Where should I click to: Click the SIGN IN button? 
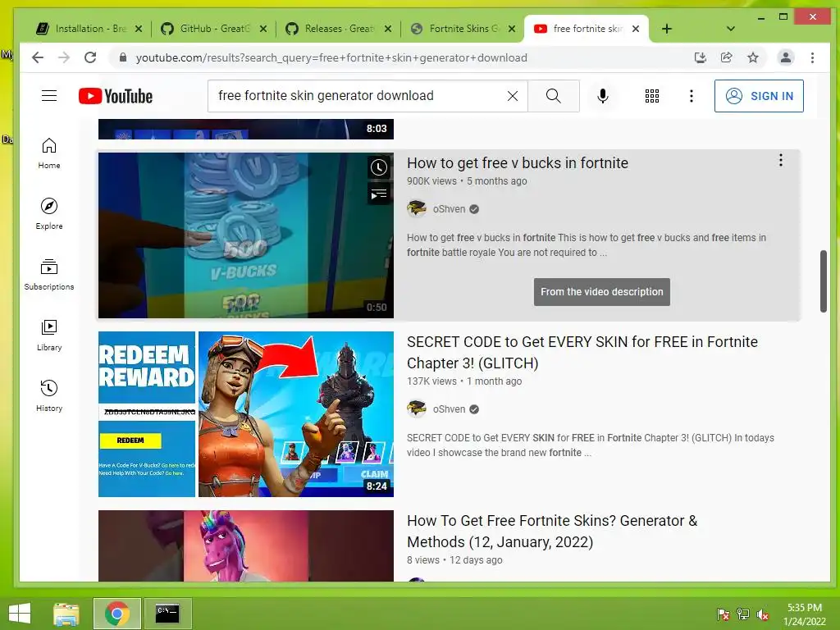759,96
